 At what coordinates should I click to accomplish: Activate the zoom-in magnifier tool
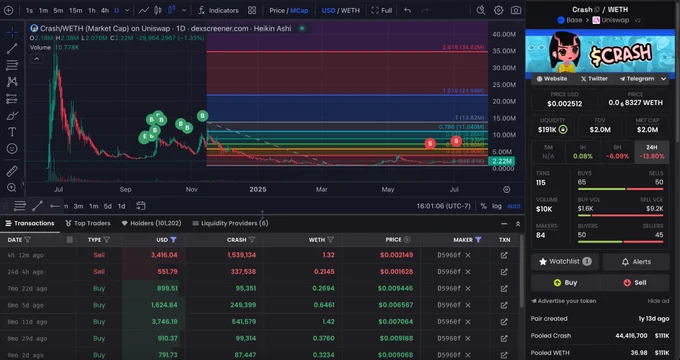click(12, 187)
